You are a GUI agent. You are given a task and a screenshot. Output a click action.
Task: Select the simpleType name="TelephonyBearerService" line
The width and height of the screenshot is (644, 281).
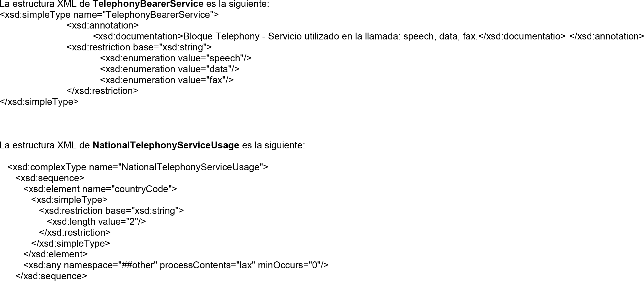(x=109, y=15)
